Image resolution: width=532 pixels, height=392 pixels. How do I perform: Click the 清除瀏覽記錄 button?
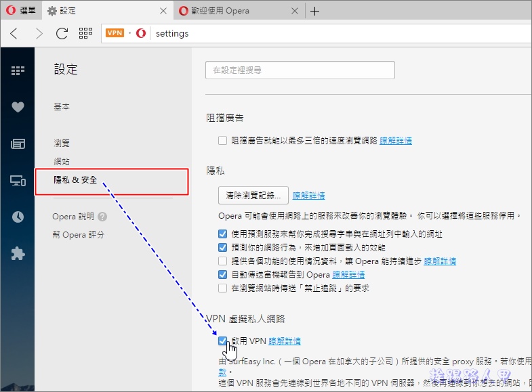click(253, 195)
